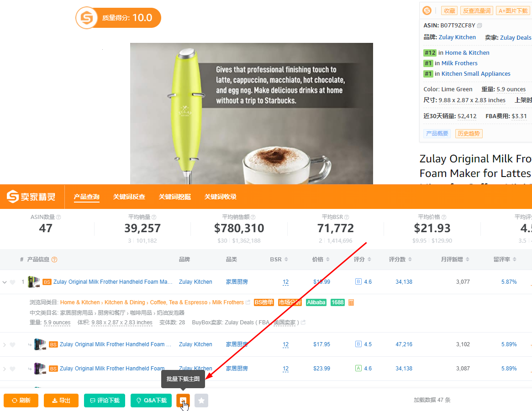The image size is (532, 411).
Task: Open the Zulay Kitchen brand link at top
Action: [457, 37]
